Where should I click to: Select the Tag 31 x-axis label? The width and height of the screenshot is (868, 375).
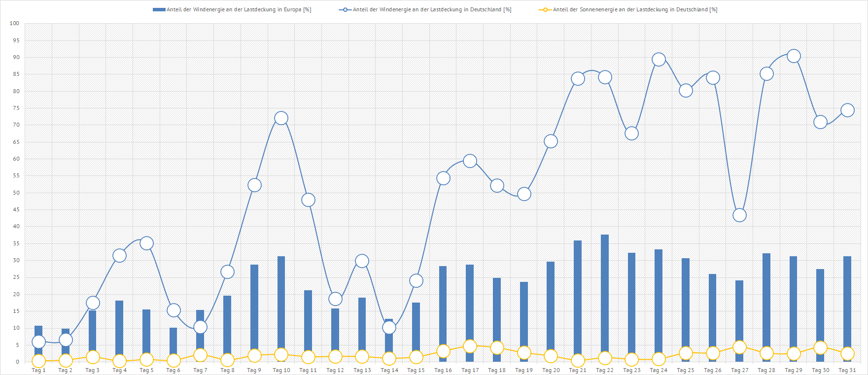tap(847, 370)
